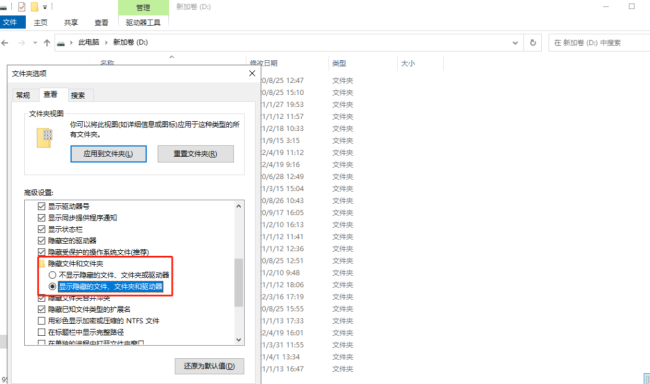This screenshot has width=650, height=384.
Task: Click the date ending 13:34
Action: pyautogui.click(x=281, y=357)
